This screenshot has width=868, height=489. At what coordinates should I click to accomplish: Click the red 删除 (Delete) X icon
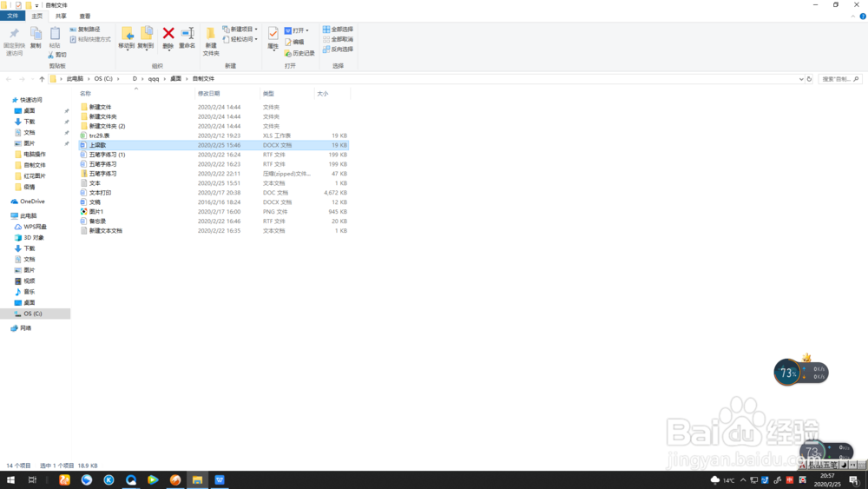[168, 33]
